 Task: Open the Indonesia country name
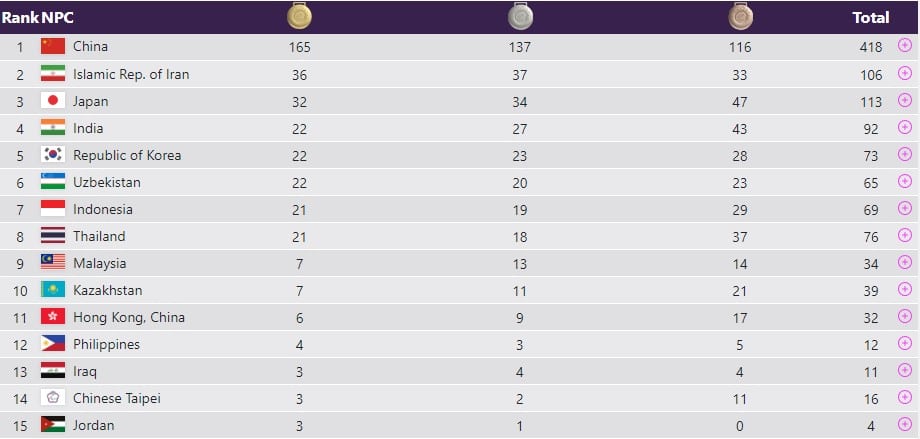tap(103, 209)
